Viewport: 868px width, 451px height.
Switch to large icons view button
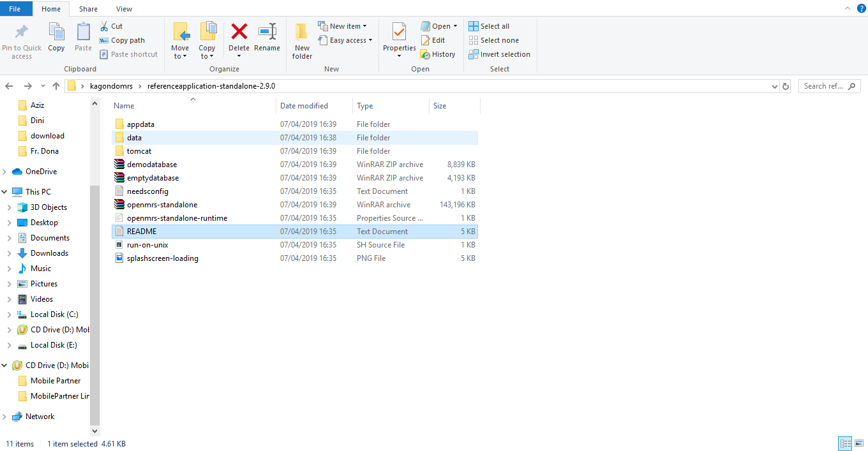(858, 444)
